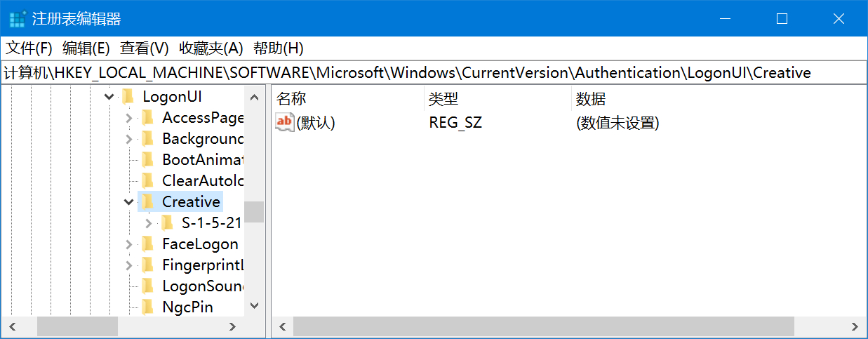Click the REG_SZ type cell
Image resolution: width=868 pixels, height=339 pixels.
pos(455,123)
